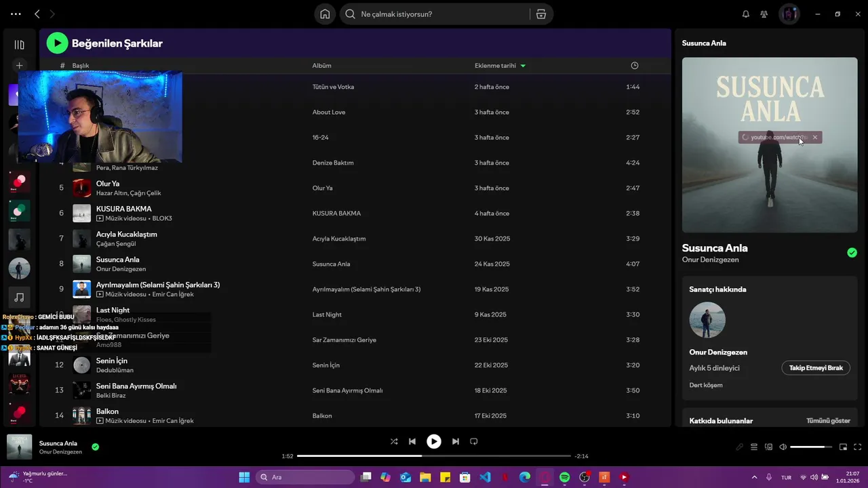Image resolution: width=868 pixels, height=488 pixels.
Task: Create a playlist with the plus icon
Action: (x=19, y=66)
